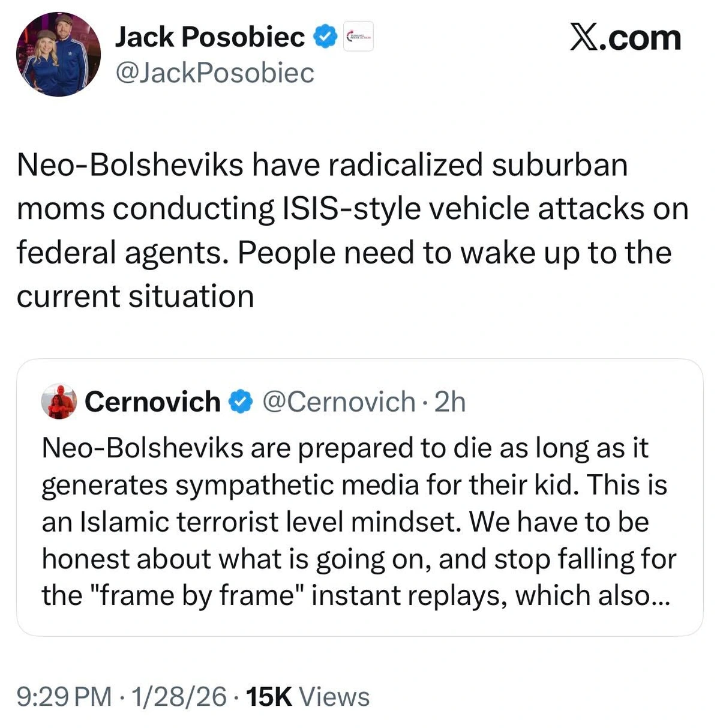The width and height of the screenshot is (720, 728).
Task: Click verified checkmark beside Cernovich
Action: point(241,402)
